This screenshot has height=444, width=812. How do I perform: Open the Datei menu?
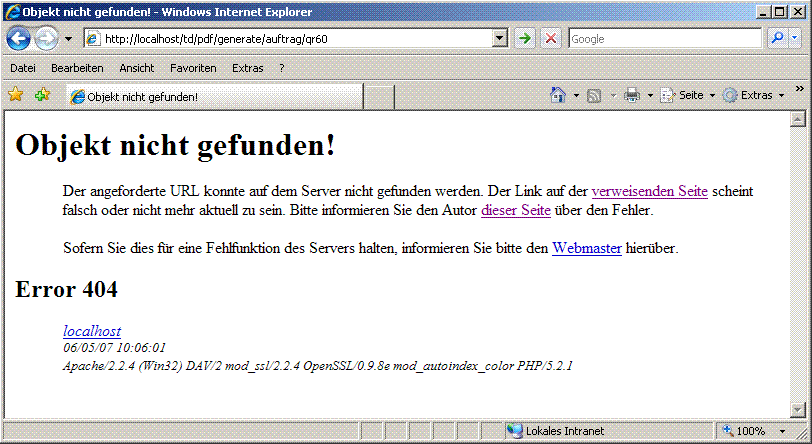(x=22, y=68)
